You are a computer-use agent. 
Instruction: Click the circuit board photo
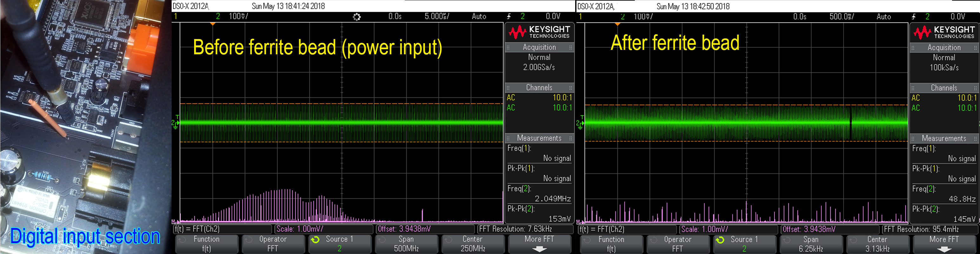pos(85,127)
